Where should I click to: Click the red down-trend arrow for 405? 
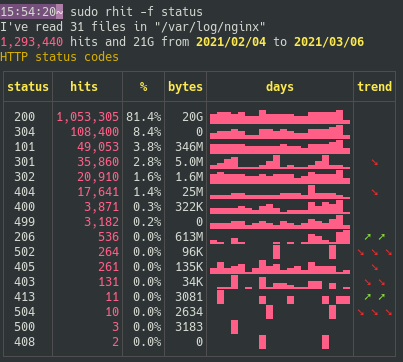(x=375, y=267)
